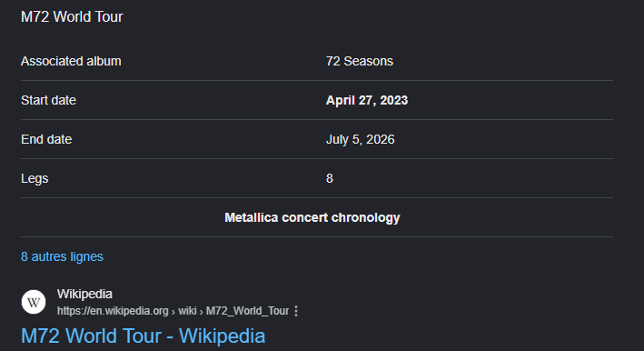Click the 'Wikipedia' word in result title

tap(223, 336)
